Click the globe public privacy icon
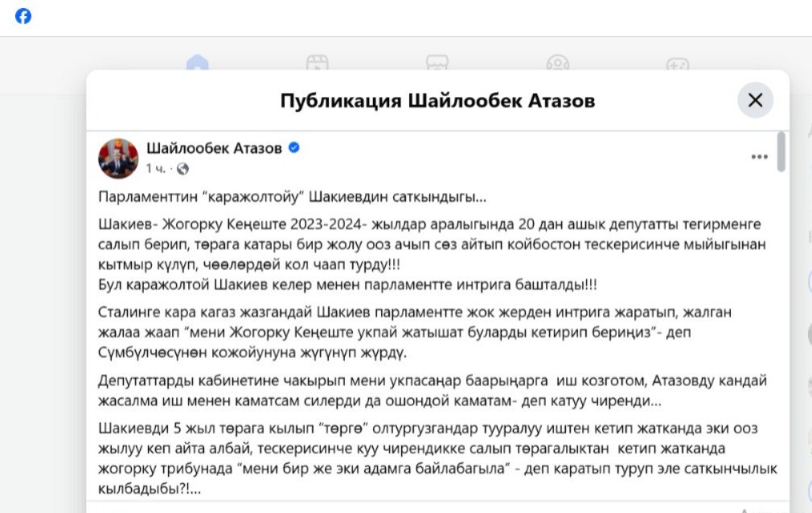Image resolution: width=812 pixels, height=513 pixels. [182, 169]
